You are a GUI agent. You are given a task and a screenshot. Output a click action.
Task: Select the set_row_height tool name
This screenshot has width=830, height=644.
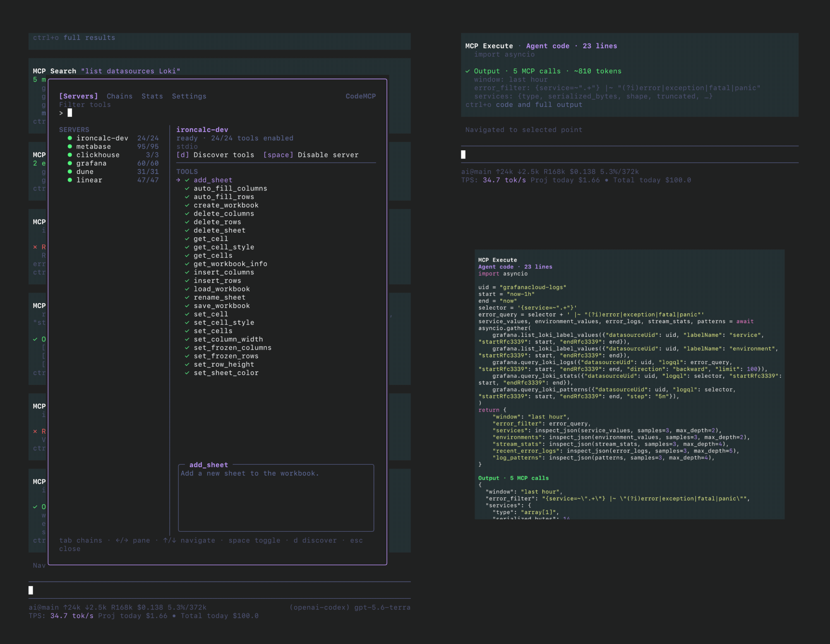[x=224, y=365]
